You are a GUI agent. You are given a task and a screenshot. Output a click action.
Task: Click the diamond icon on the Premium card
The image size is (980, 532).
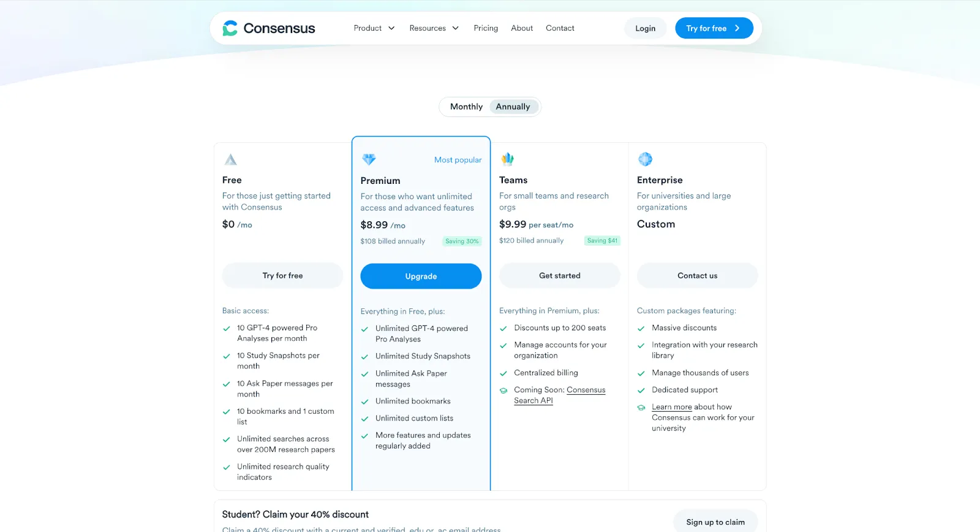(x=369, y=159)
